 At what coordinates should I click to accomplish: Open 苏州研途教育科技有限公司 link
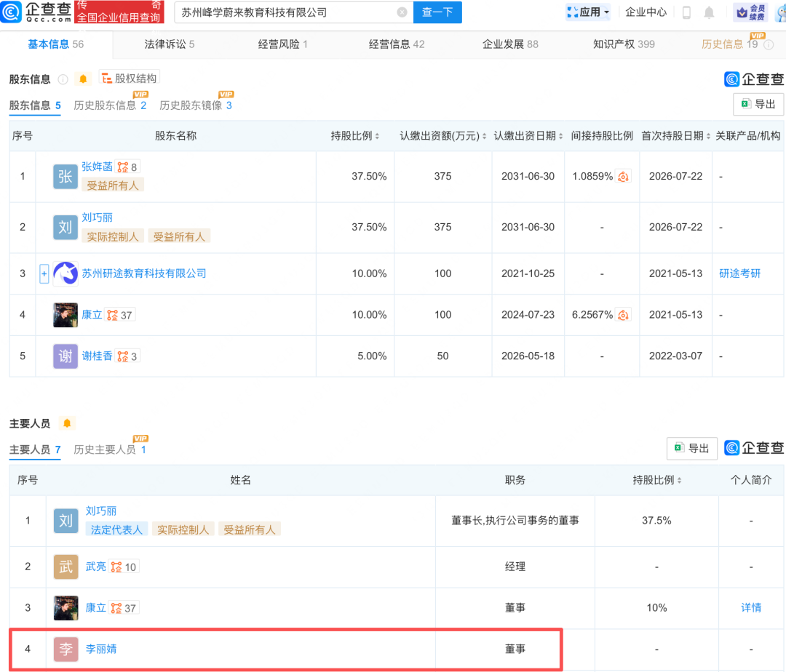tap(144, 274)
